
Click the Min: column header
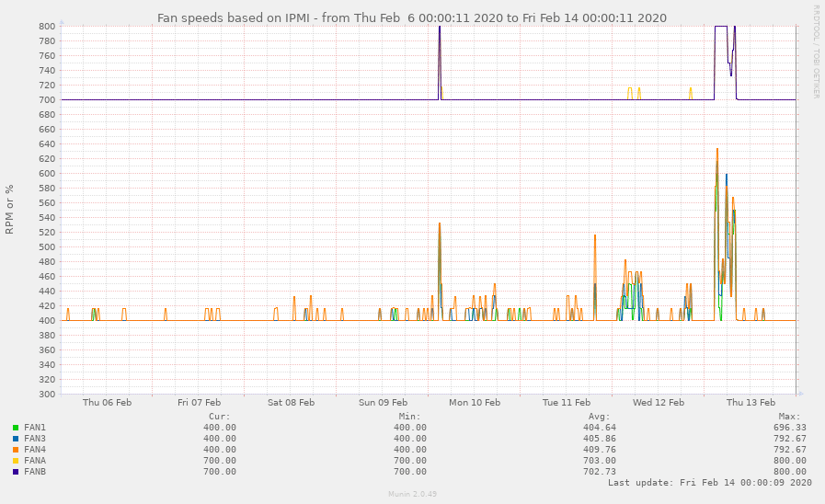[x=410, y=417]
